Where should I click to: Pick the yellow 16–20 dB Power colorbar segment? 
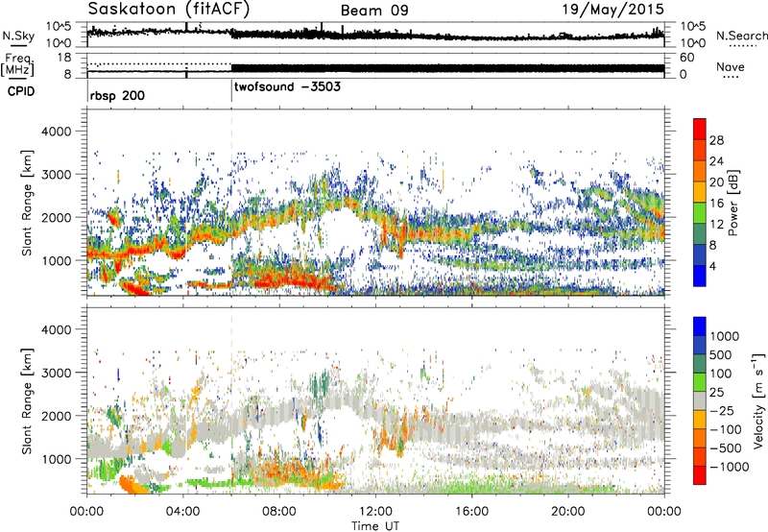coord(700,192)
